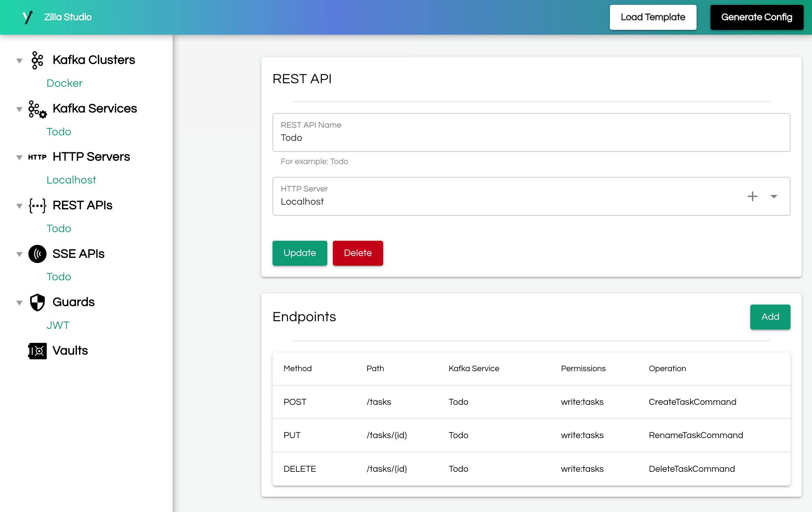
Task: Open the JWT guard entry
Action: point(58,325)
